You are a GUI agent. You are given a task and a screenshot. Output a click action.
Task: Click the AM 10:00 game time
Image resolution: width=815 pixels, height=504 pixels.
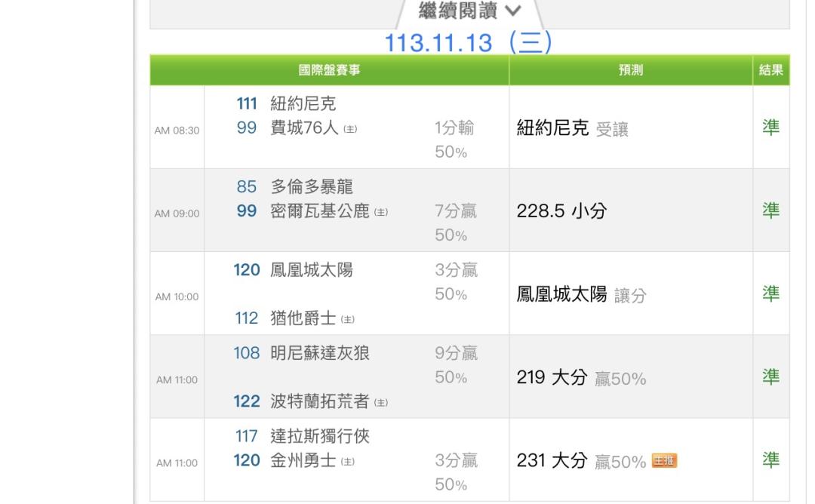[177, 297]
